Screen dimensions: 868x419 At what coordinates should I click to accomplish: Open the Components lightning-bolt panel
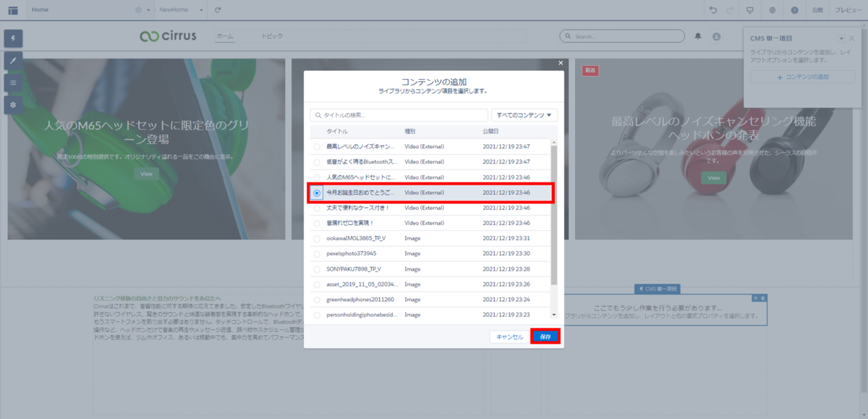click(13, 38)
